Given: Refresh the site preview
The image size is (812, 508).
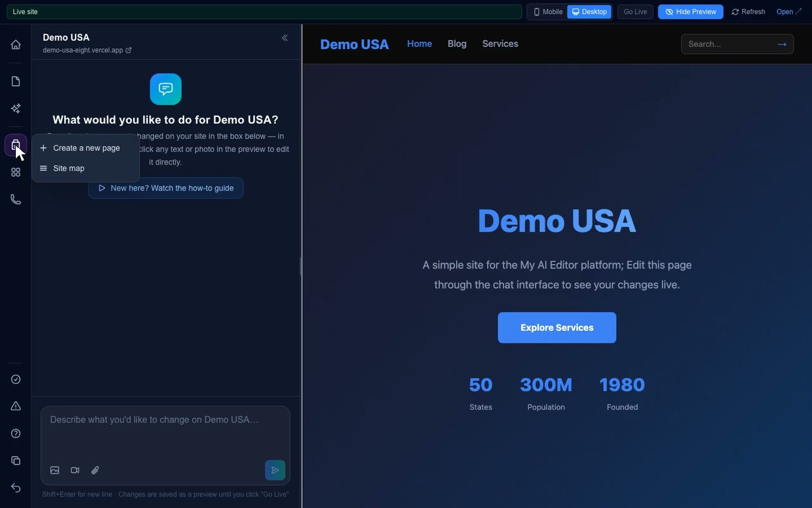Looking at the screenshot, I should pyautogui.click(x=749, y=12).
